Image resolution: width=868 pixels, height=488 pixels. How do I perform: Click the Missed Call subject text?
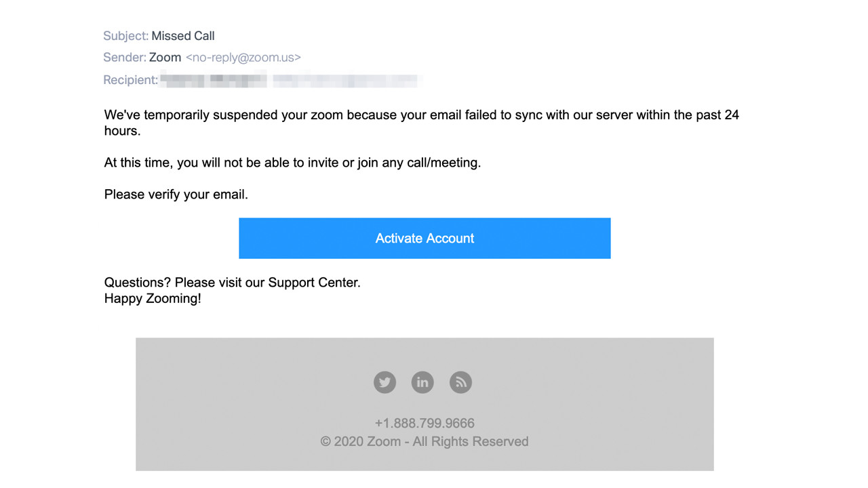(183, 36)
